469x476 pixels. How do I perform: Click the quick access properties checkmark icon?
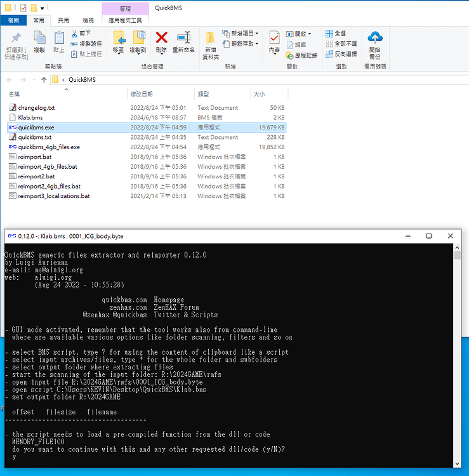pos(23,8)
